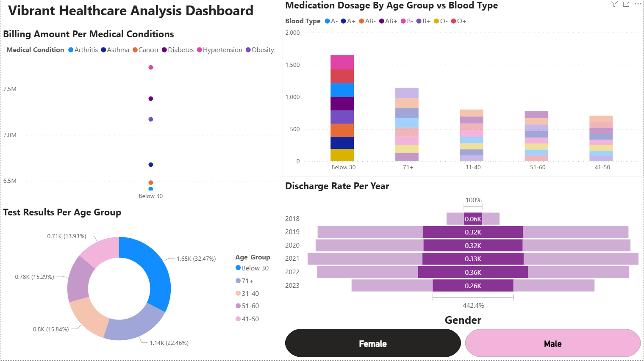This screenshot has width=644, height=361.
Task: Open More options ellipsis menu
Action: [638, 4]
